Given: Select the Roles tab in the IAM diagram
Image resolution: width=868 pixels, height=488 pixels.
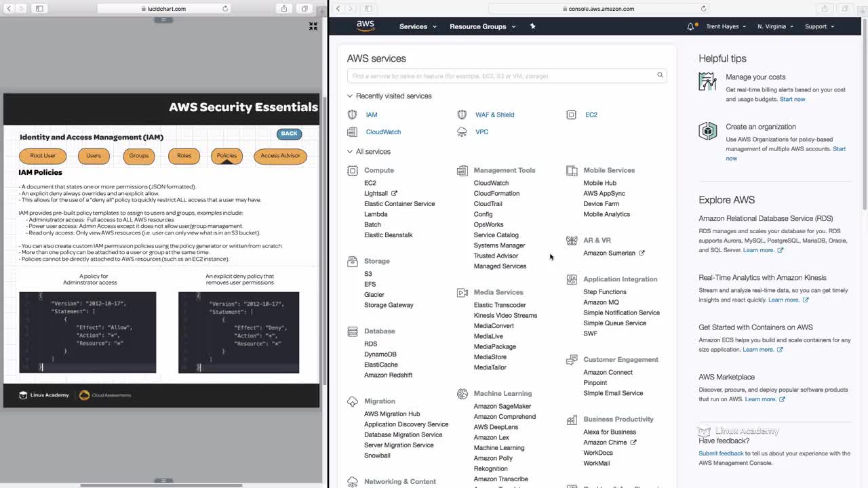Looking at the screenshot, I should [184, 156].
